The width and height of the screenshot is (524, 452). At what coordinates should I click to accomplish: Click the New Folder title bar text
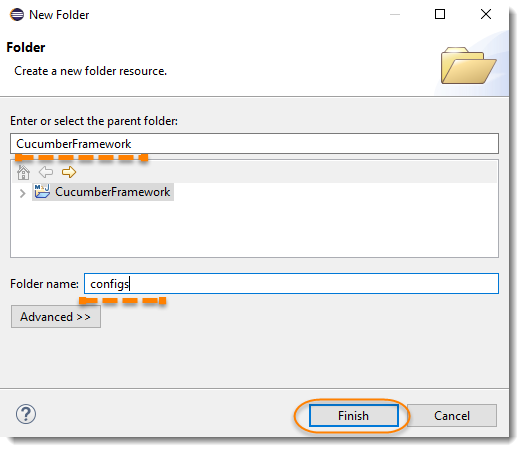(59, 15)
